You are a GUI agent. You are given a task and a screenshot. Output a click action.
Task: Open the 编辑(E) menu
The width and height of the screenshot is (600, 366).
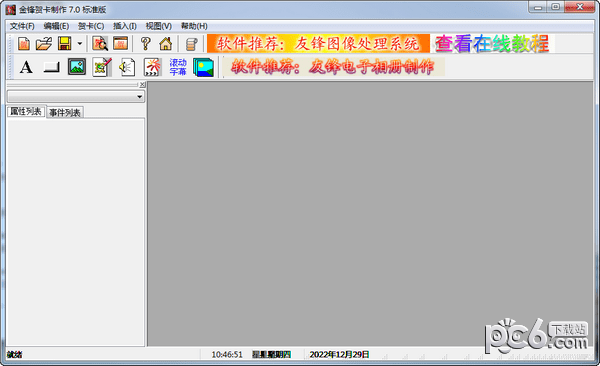(x=56, y=26)
